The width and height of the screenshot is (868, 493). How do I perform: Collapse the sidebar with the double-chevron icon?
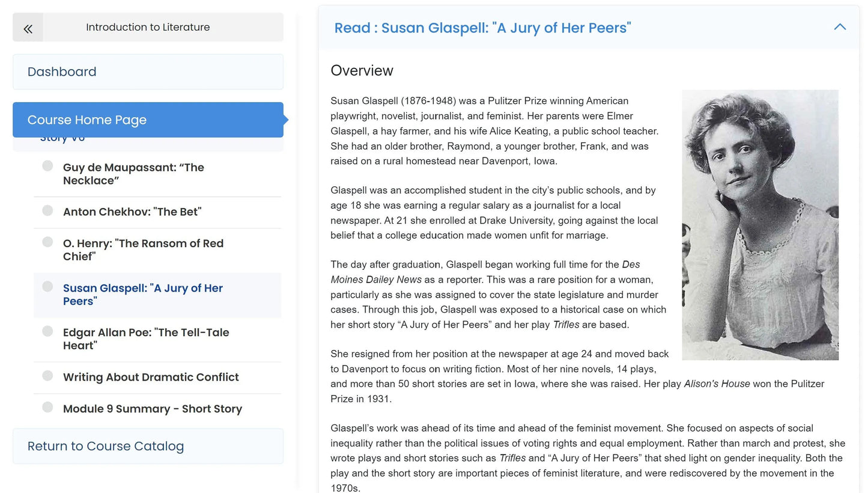coord(28,28)
